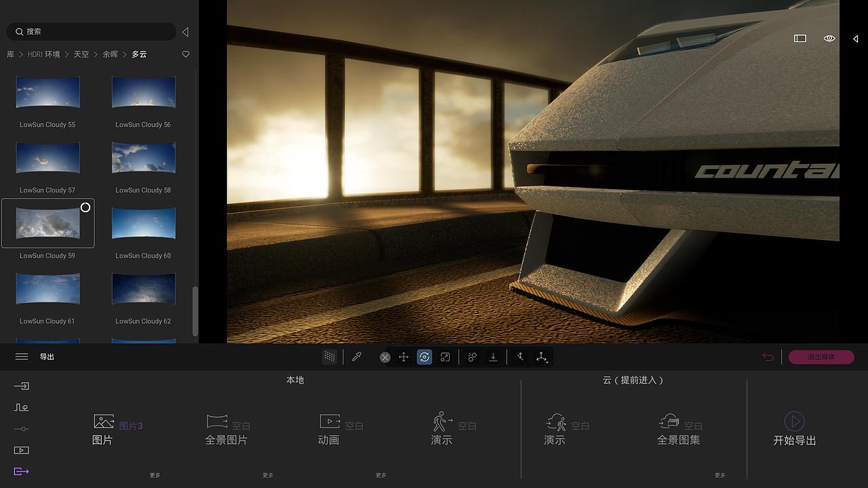Click the drop-to-ground arrow icon
Screen dimensions: 868x488
pos(493,357)
